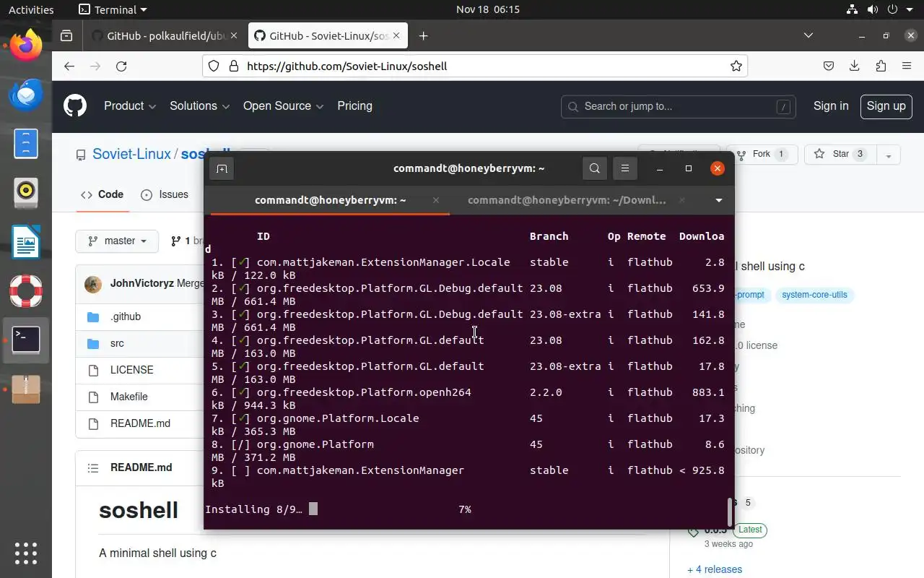Click the terminal search magnifier icon
The width and height of the screenshot is (924, 578).
594,168
